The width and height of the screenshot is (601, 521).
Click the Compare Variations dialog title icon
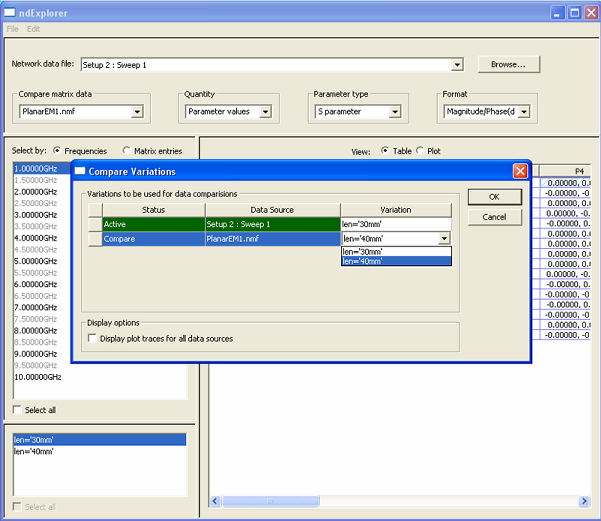click(x=81, y=172)
